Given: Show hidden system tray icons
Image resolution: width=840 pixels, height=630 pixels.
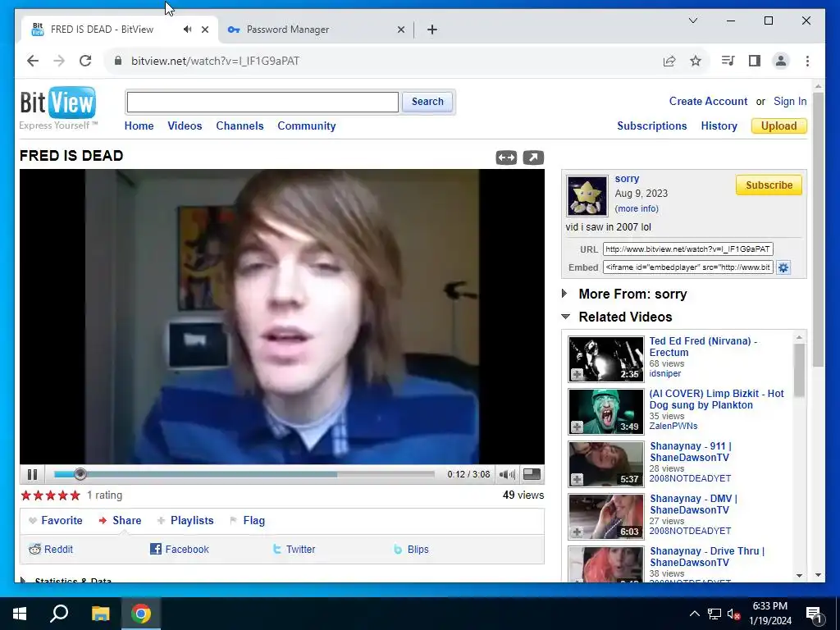Looking at the screenshot, I should 694,614.
